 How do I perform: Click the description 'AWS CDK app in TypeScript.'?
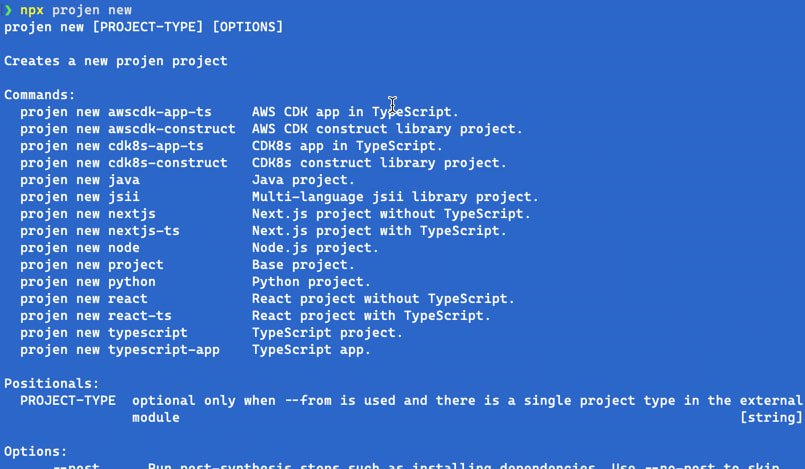(x=355, y=112)
